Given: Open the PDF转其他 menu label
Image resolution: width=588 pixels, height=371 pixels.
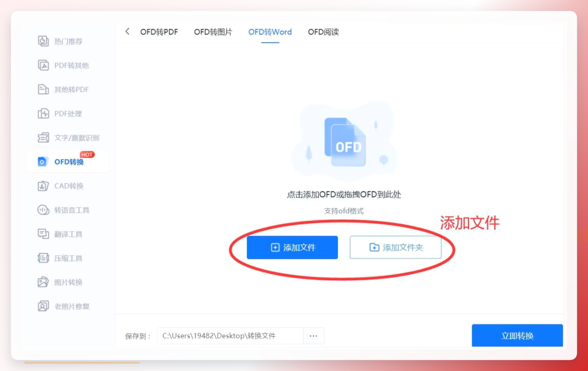Looking at the screenshot, I should [72, 66].
